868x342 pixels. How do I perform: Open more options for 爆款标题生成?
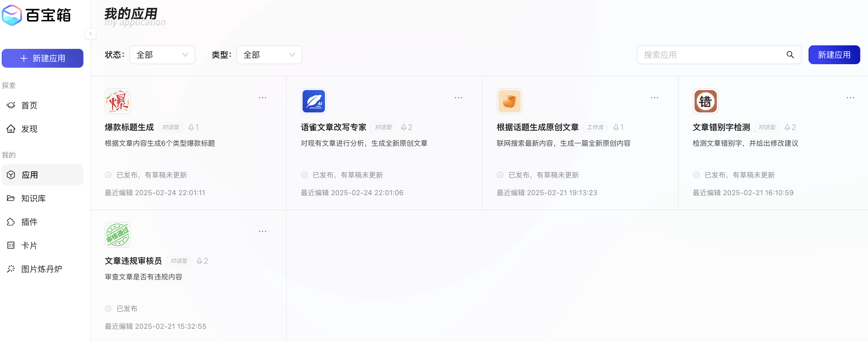pyautogui.click(x=263, y=98)
